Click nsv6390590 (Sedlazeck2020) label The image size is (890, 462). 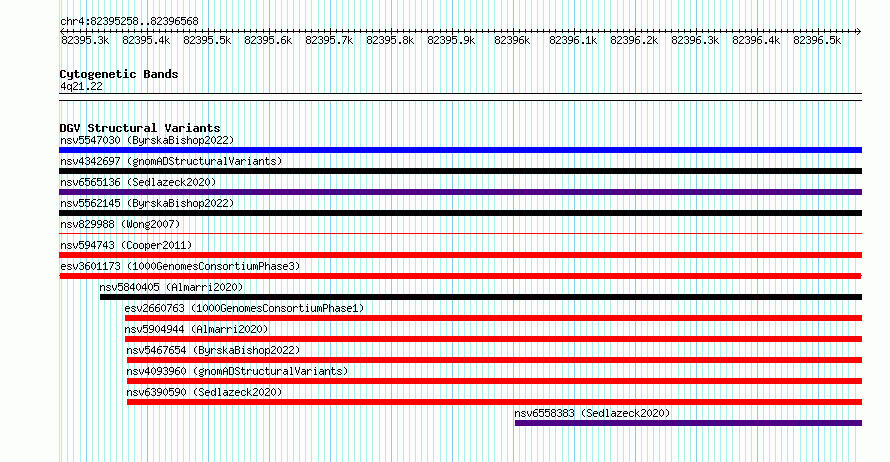tap(204, 392)
